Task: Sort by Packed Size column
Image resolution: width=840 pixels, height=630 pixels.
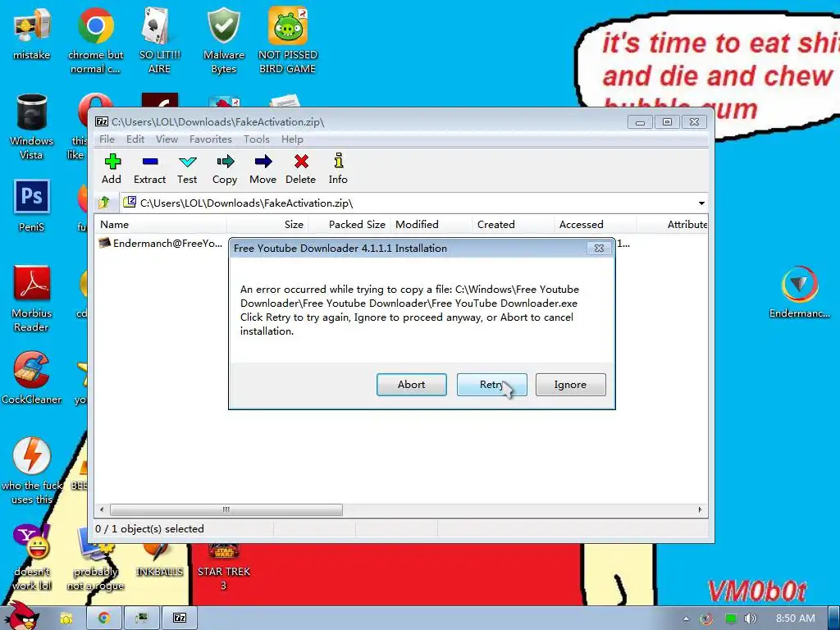Action: coord(349,225)
